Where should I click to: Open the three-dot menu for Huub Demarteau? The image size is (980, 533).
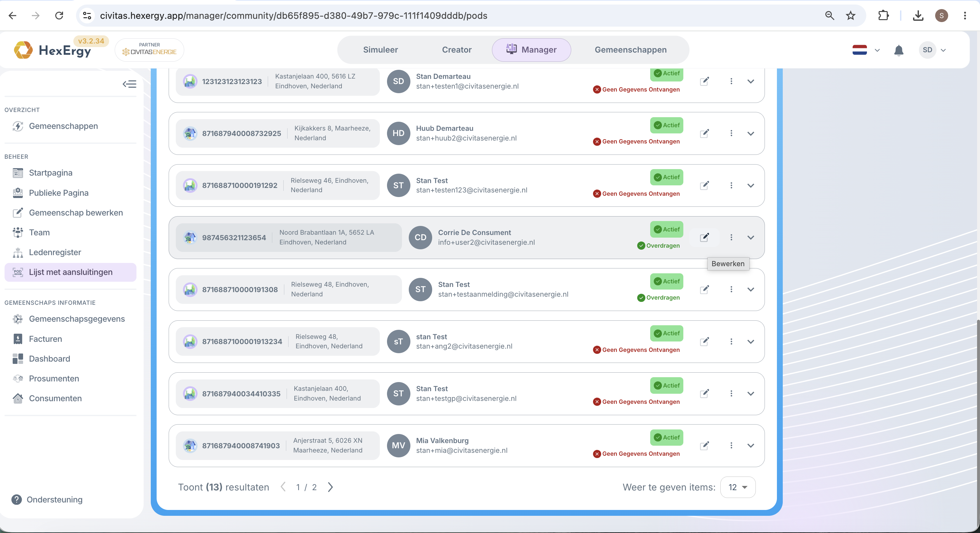coord(731,133)
